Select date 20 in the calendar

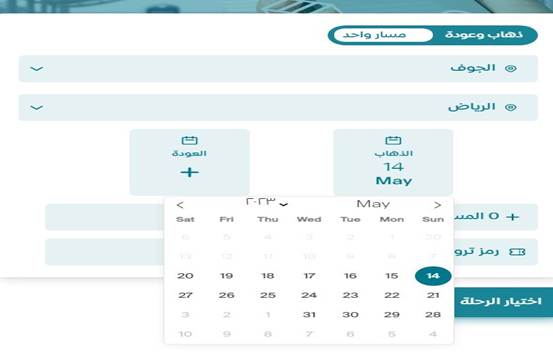pos(185,276)
